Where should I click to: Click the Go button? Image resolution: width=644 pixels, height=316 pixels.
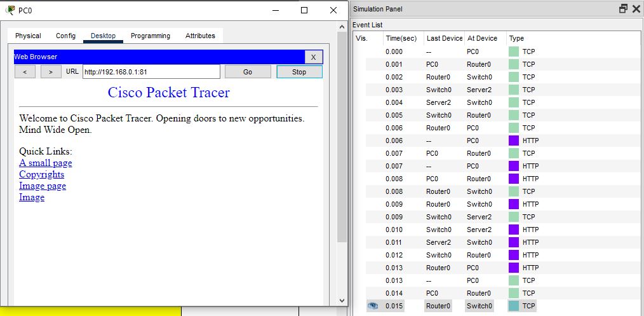[248, 72]
